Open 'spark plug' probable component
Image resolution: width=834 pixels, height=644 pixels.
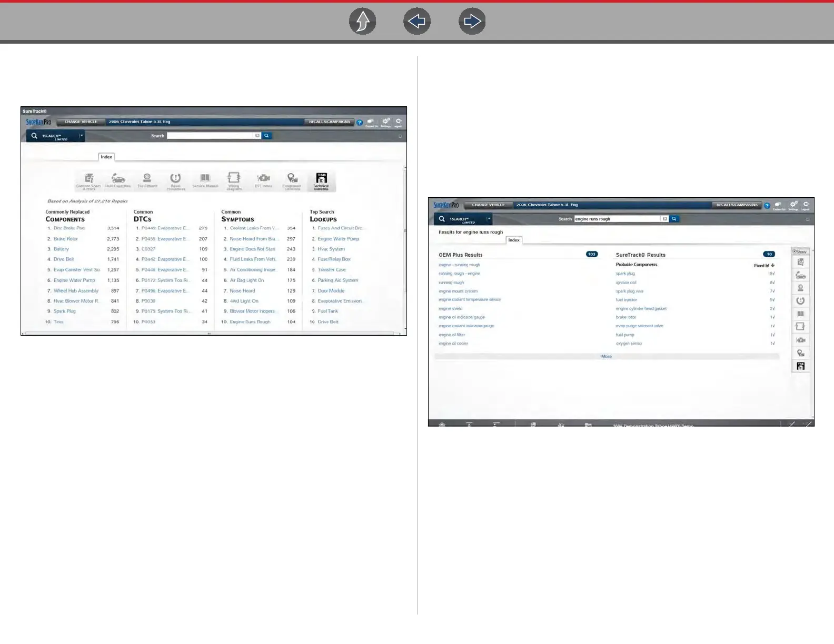[x=625, y=274]
